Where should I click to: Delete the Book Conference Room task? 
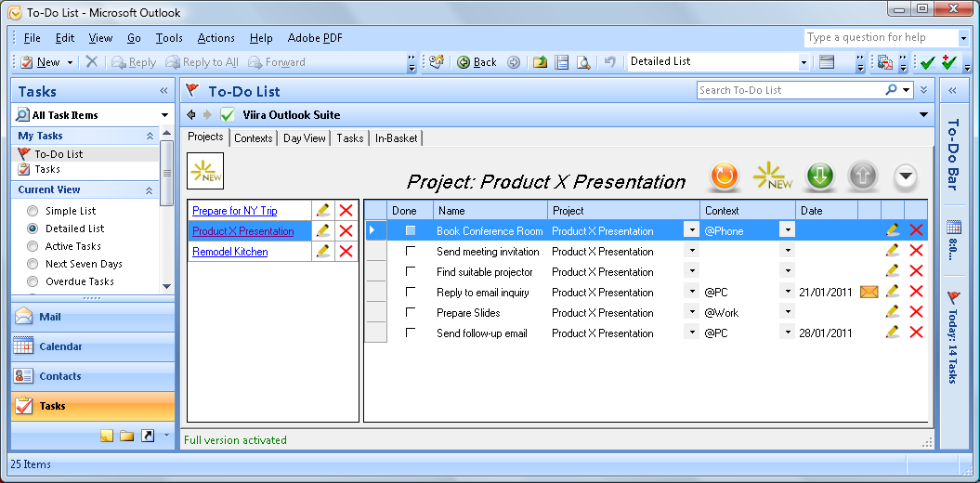pyautogui.click(x=916, y=230)
